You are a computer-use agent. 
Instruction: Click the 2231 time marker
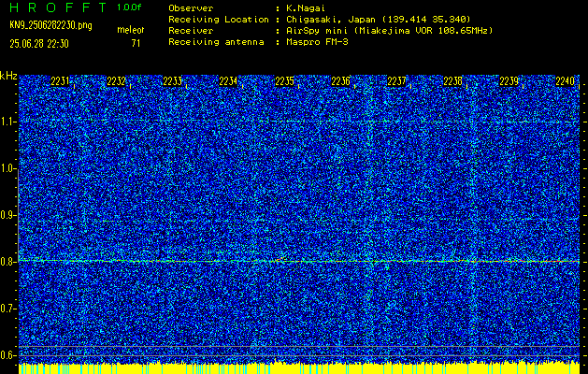[x=60, y=81]
